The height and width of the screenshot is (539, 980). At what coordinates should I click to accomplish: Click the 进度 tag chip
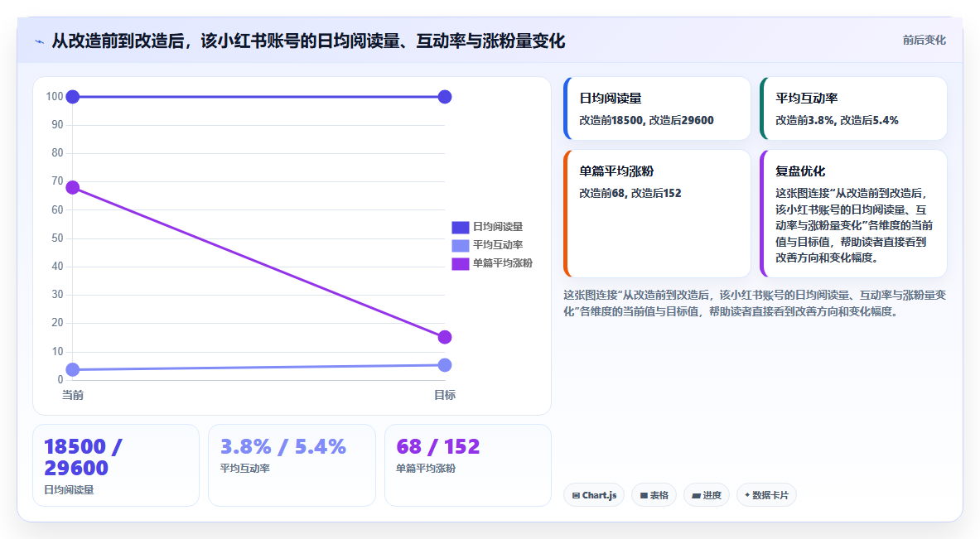click(707, 495)
